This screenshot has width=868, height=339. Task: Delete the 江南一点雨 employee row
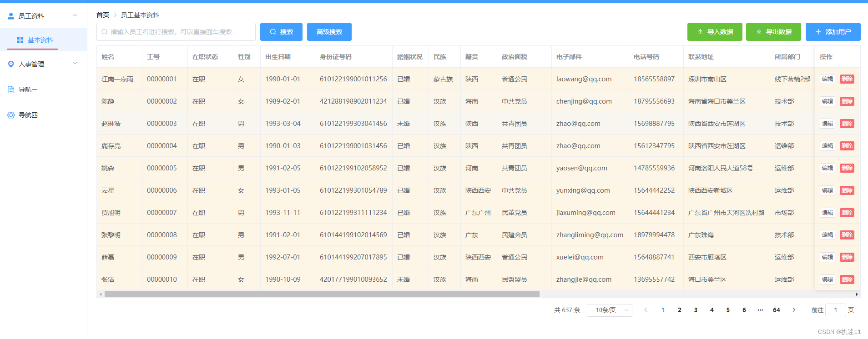point(847,79)
